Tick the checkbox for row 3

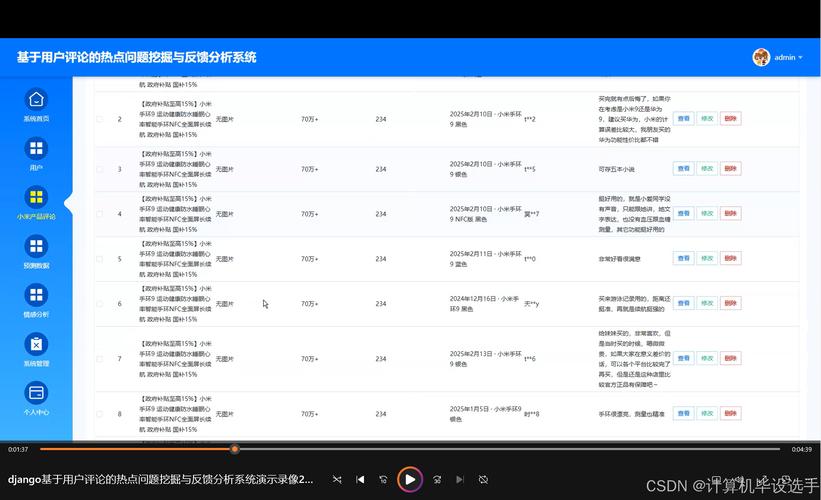tap(99, 169)
